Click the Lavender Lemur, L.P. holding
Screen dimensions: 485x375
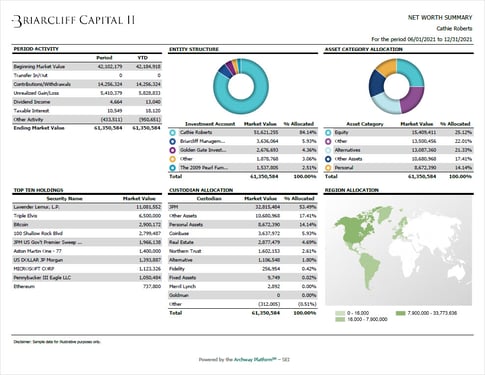pyautogui.click(x=37, y=207)
